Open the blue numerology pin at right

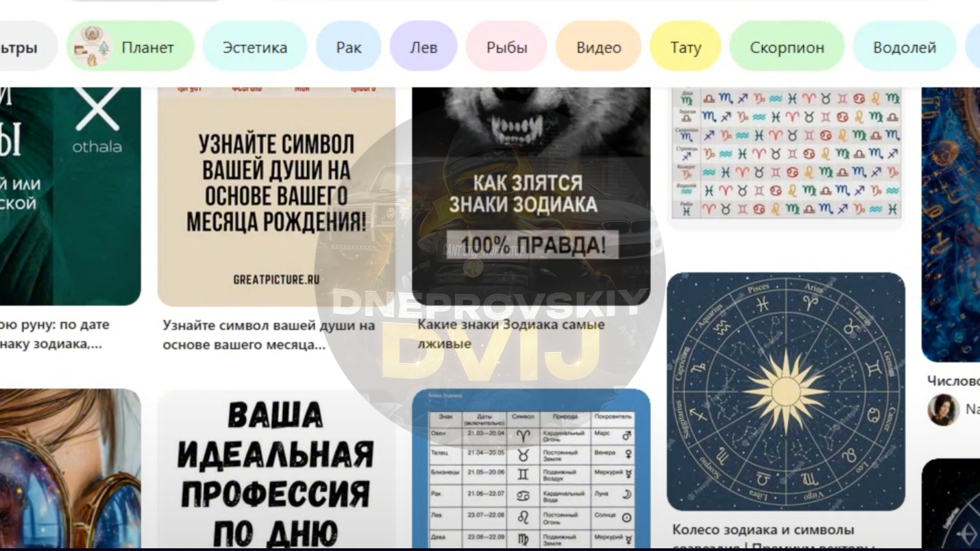click(951, 224)
